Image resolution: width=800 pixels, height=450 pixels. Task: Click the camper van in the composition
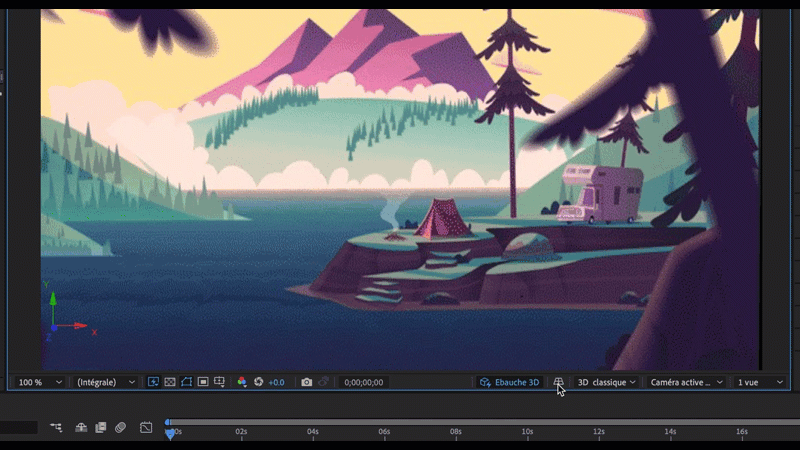pos(599,194)
